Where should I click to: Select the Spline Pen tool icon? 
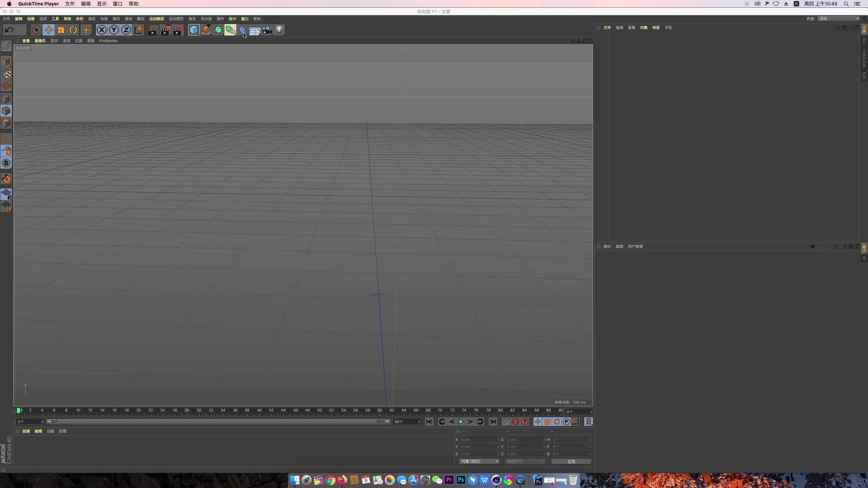206,30
